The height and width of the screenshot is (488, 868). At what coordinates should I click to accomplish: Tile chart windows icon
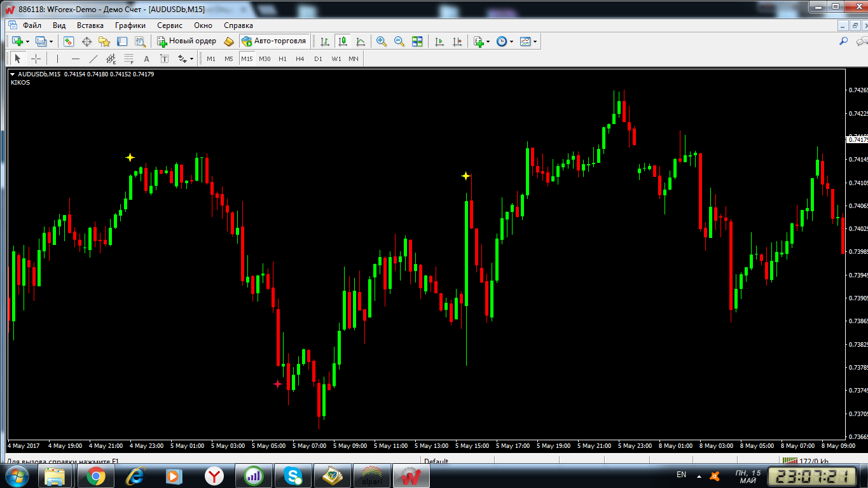417,41
